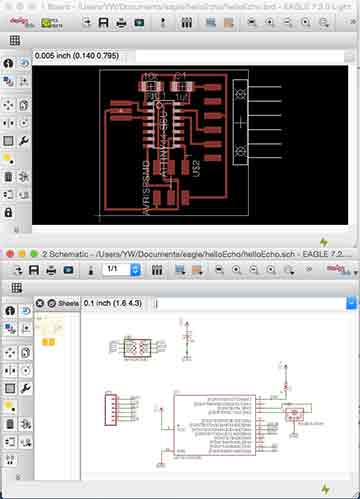The width and height of the screenshot is (360, 499).
Task: Select the Delete tool in schematic editor
Action: [x=10, y=424]
